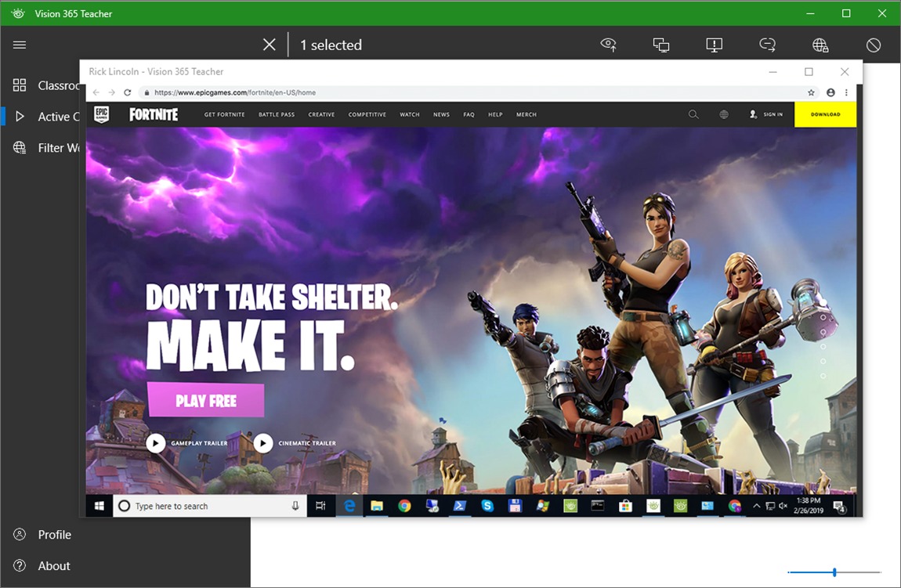Click the send link icon in toolbar
The width and height of the screenshot is (901, 588).
(x=767, y=45)
